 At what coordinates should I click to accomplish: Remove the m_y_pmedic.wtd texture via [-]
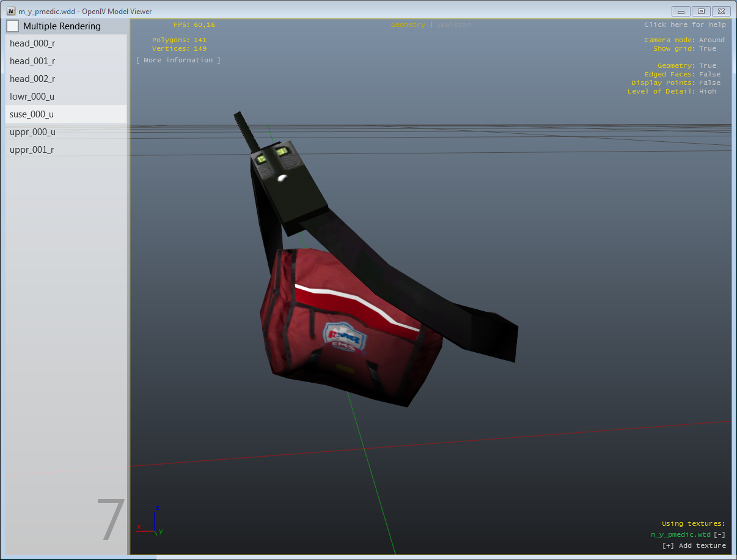click(719, 535)
